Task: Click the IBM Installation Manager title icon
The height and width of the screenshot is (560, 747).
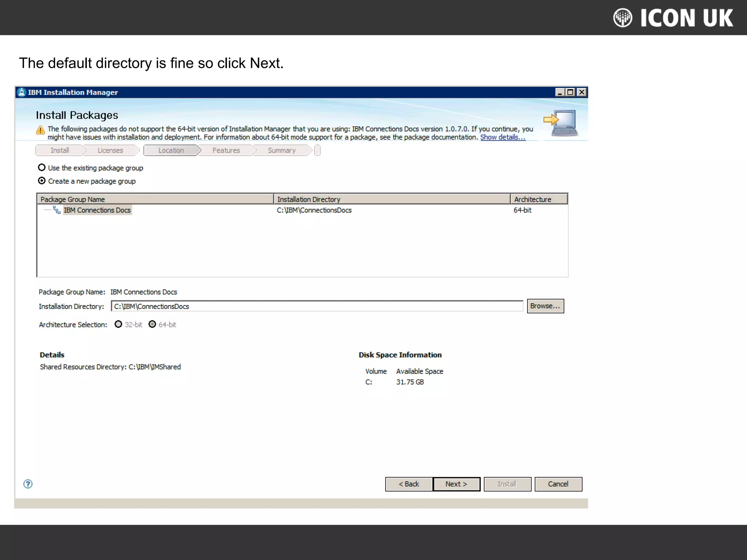Action: click(x=22, y=92)
